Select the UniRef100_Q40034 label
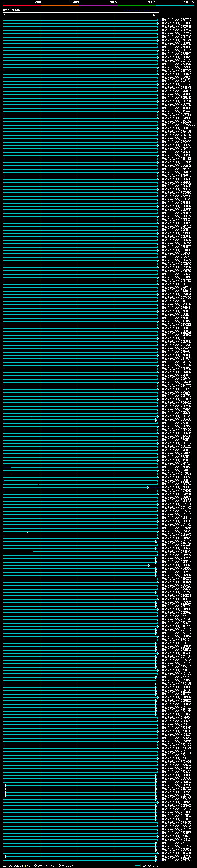This screenshot has width=197, height=868. pos(176,436)
